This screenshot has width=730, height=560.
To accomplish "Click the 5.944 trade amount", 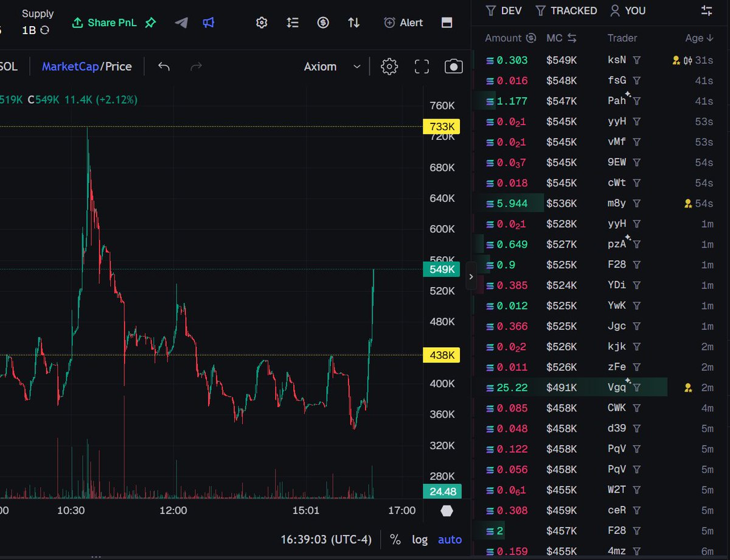I will point(512,203).
